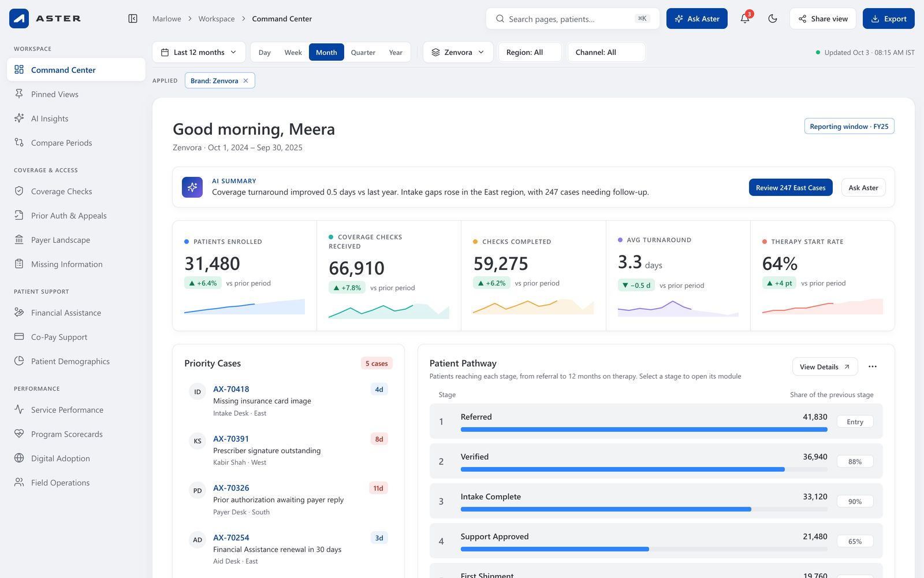Viewport: 924px width, 578px height.
Task: Open Prior Auth & Appeals
Action: click(76, 216)
